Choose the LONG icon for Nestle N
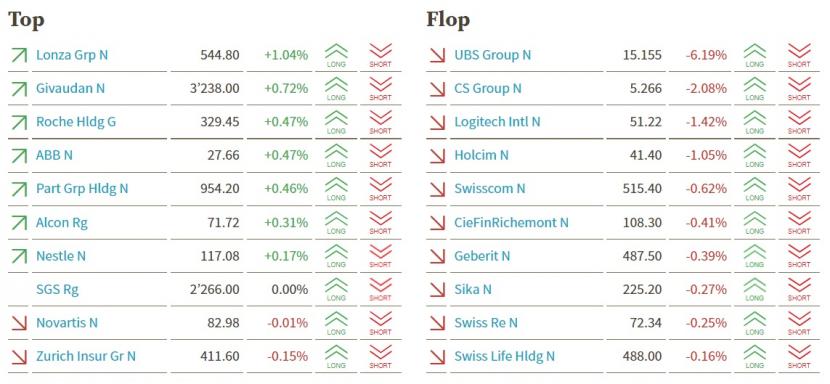This screenshot has height=384, width=830. coord(336,256)
